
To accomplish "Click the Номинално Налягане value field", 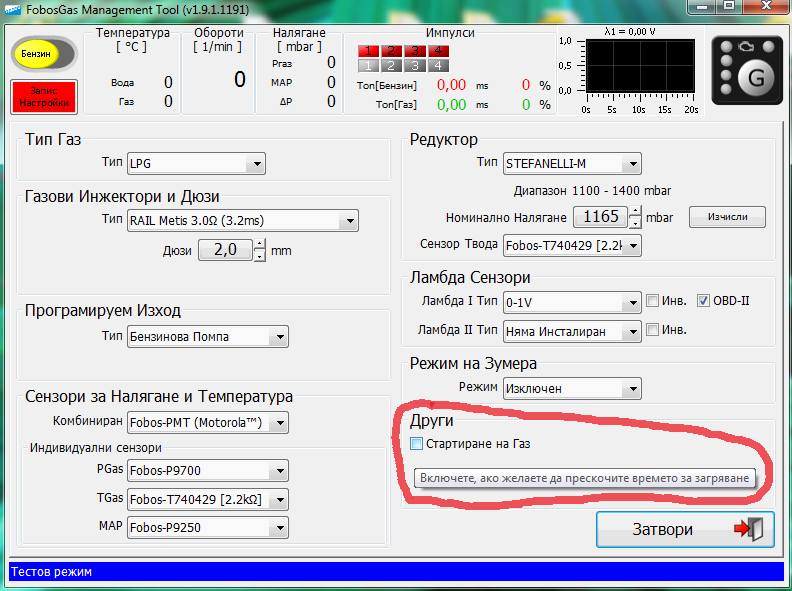I will [x=599, y=217].
